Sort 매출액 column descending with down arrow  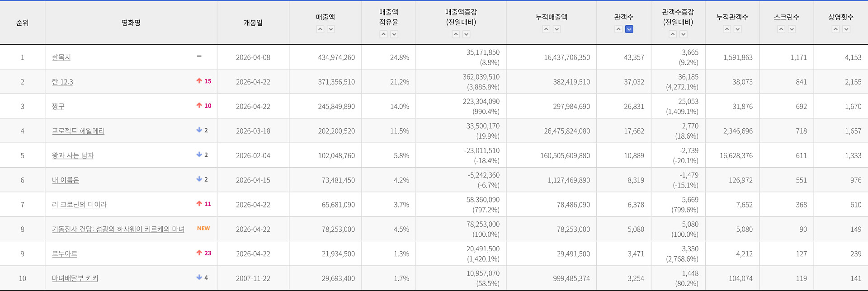click(331, 29)
